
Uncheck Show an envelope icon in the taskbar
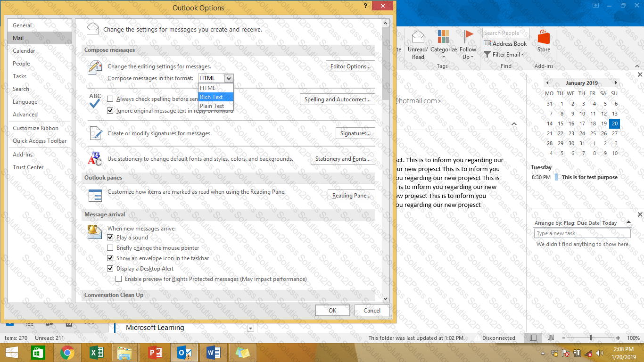tap(110, 258)
